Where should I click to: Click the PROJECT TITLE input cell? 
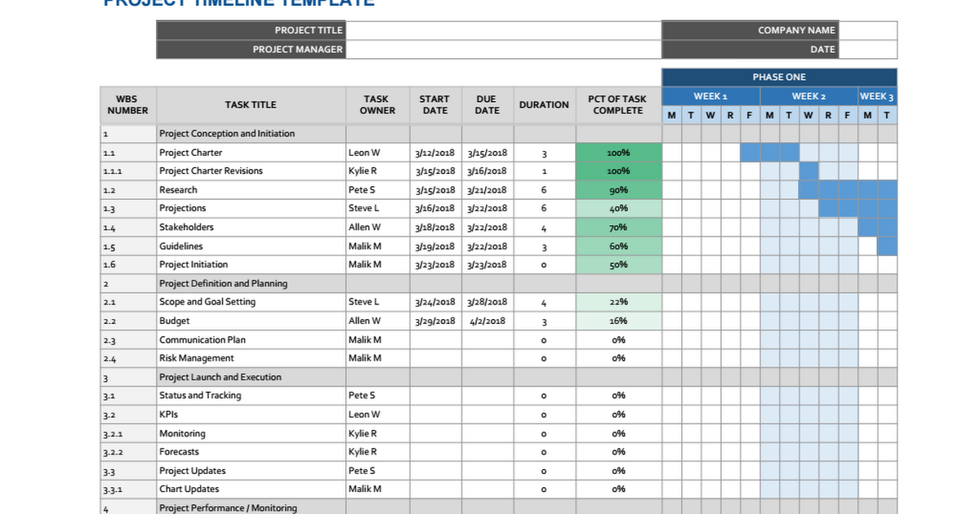pyautogui.click(x=503, y=30)
